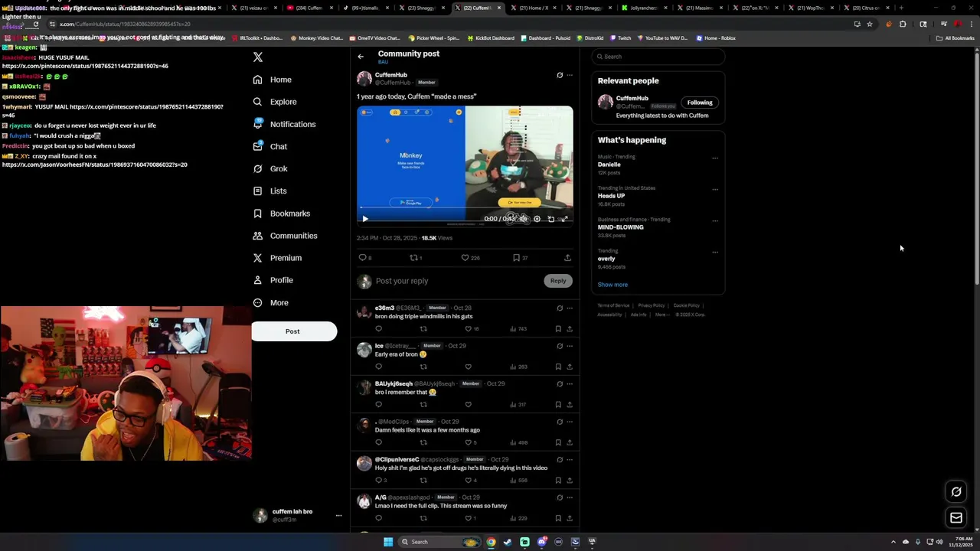This screenshot has width=980, height=551.
Task: Open Grok from the sidebar
Action: click(270, 168)
